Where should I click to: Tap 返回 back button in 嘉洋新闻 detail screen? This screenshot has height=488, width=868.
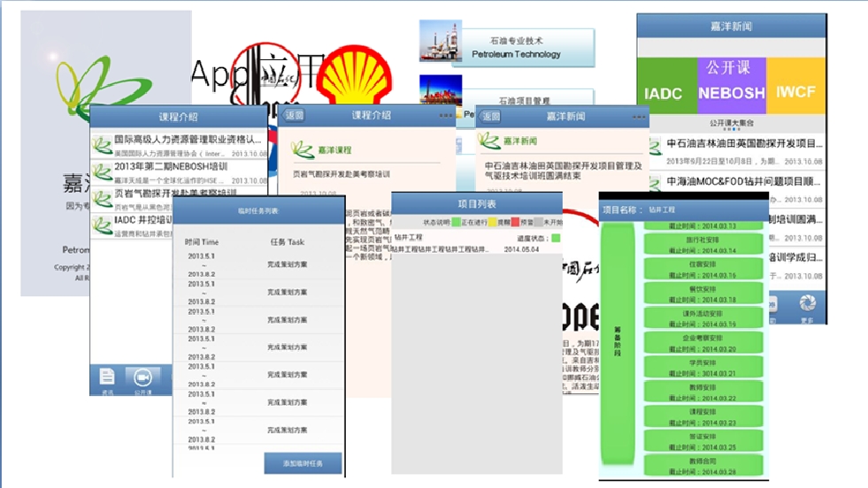click(490, 116)
